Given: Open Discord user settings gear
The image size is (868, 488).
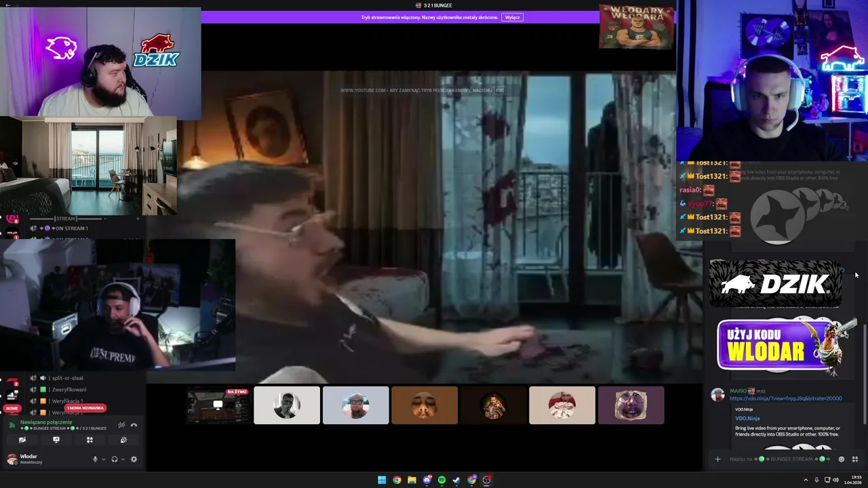Looking at the screenshot, I should coord(134,459).
